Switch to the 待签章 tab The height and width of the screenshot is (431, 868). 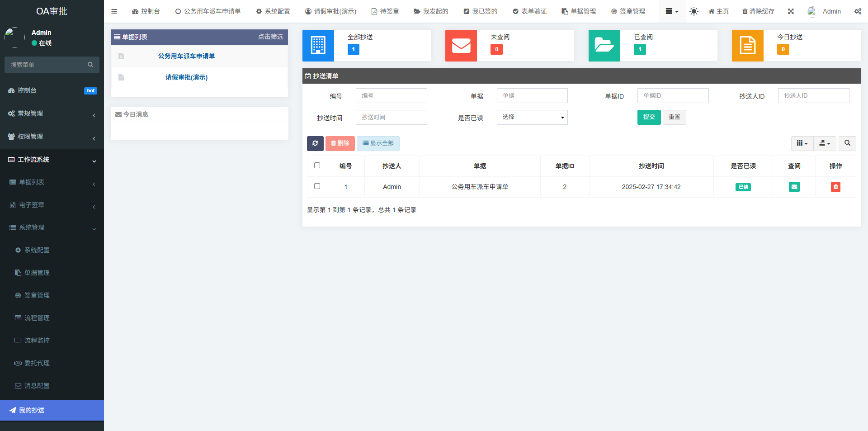385,11
